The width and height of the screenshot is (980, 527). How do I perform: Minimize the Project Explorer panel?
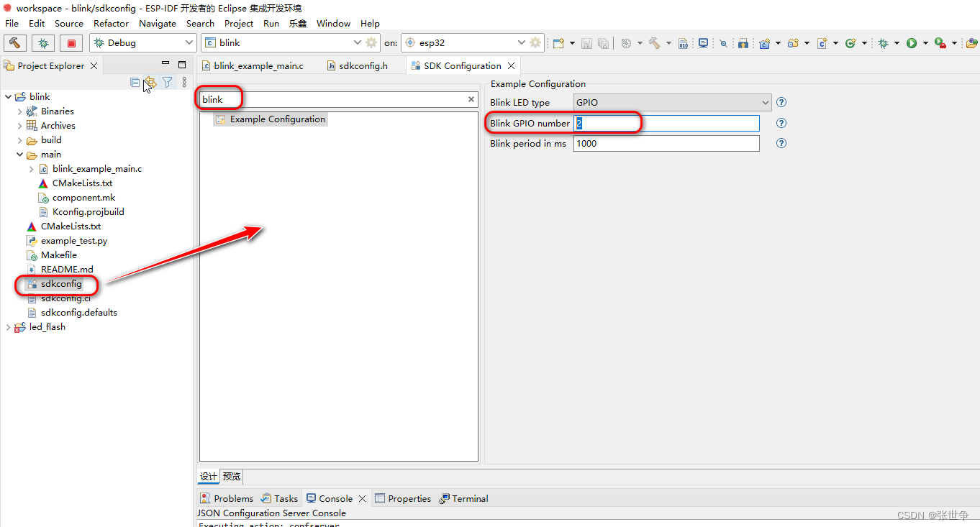pos(165,64)
